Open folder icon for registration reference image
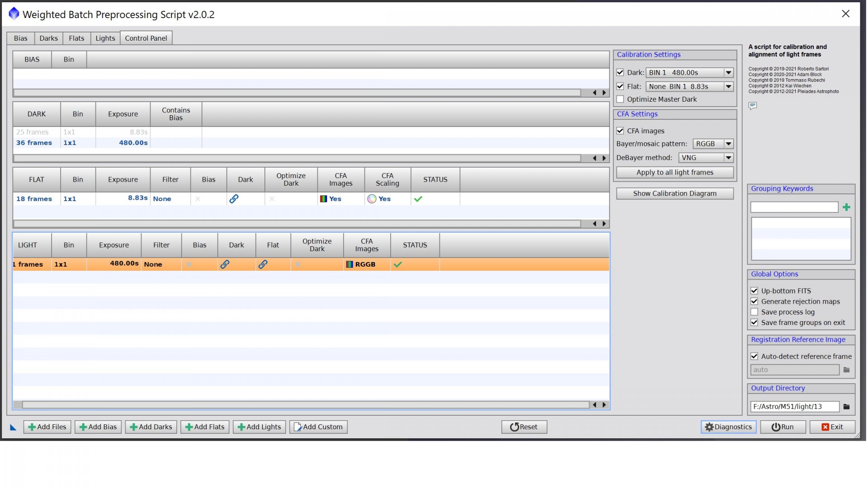 (x=846, y=370)
